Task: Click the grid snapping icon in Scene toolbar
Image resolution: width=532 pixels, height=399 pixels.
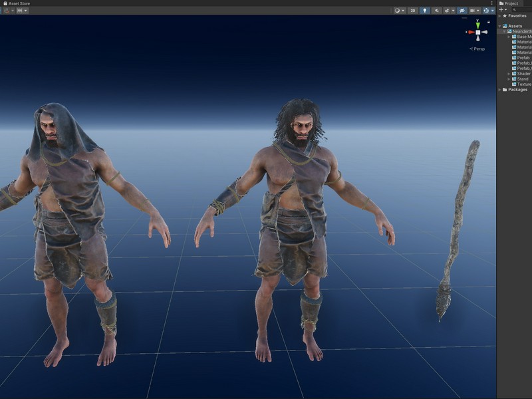Action: pos(6,11)
